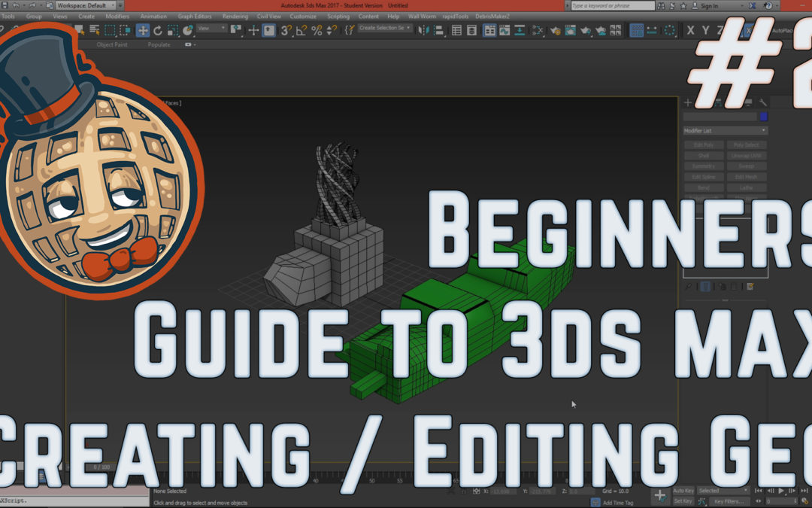Toggle Angle Snap
This screenshot has width=812, height=508.
pos(301,30)
